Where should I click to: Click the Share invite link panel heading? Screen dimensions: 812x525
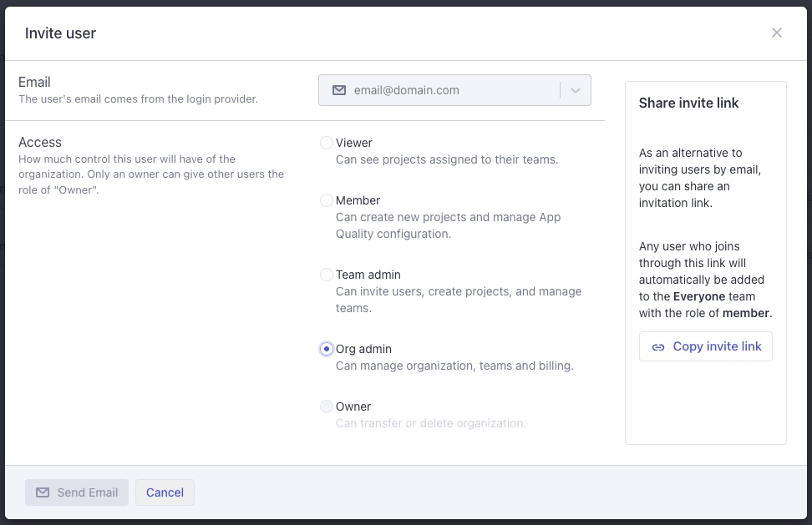688,103
